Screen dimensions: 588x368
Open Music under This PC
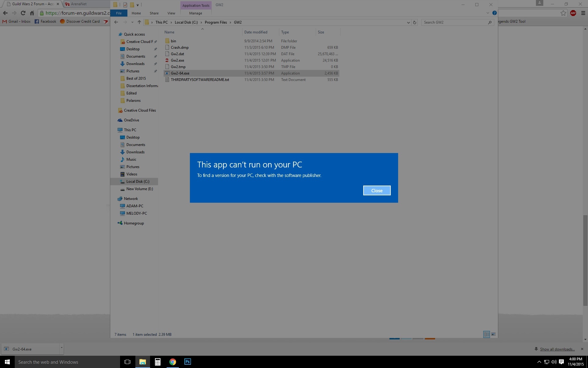[x=131, y=159]
